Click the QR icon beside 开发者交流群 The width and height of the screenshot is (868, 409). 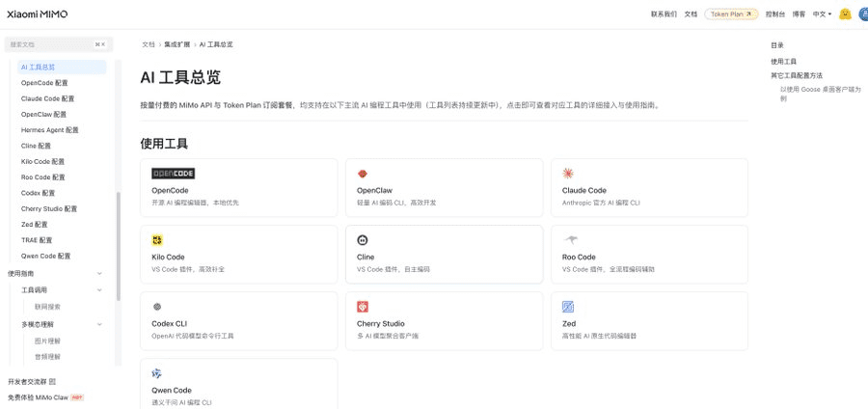tap(53, 382)
